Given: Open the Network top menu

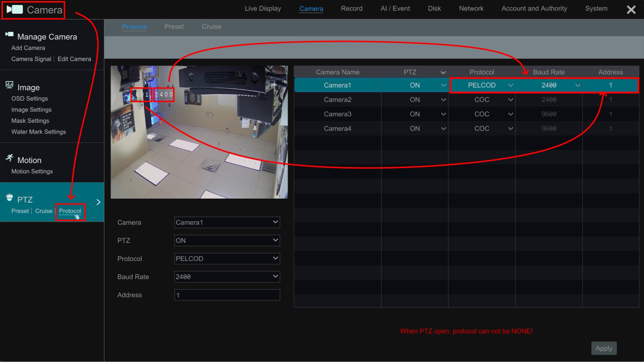Looking at the screenshot, I should click(x=471, y=9).
